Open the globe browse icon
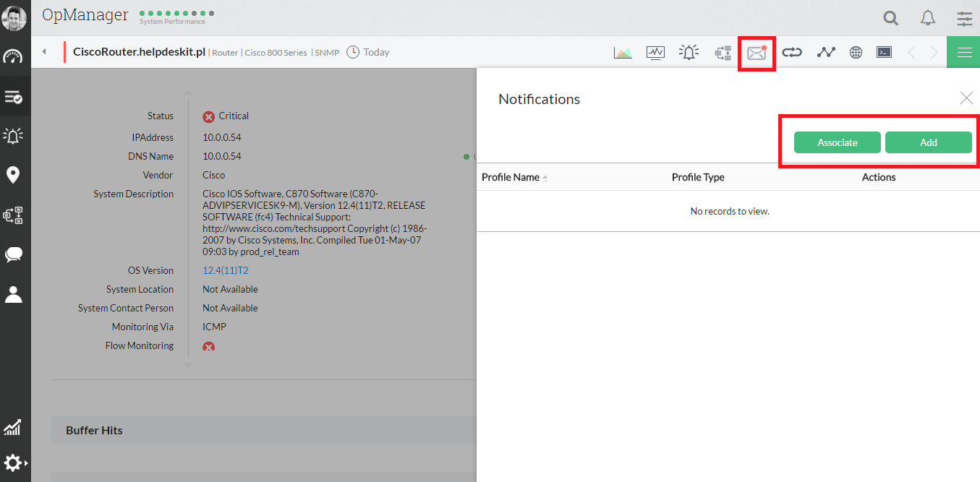This screenshot has height=482, width=980. [x=856, y=52]
